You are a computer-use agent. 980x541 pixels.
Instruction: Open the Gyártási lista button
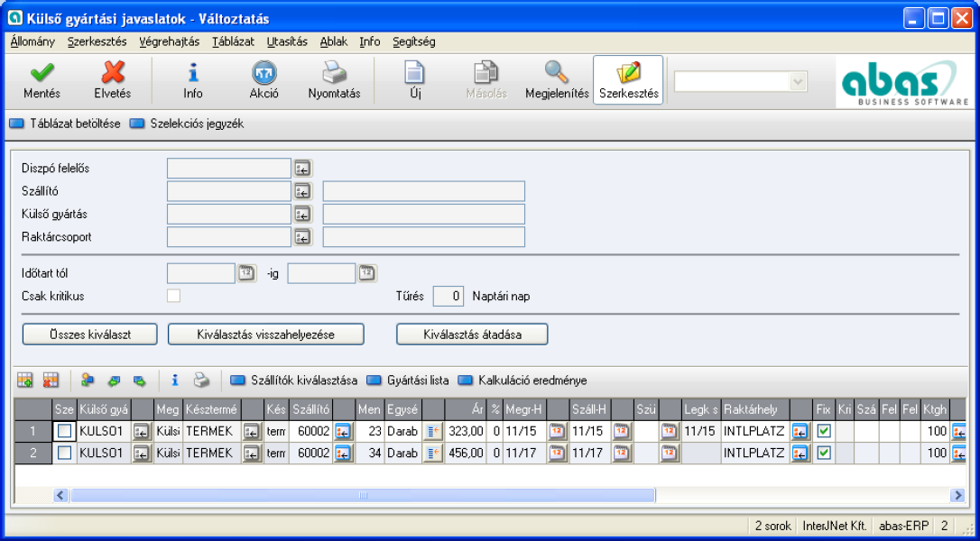tap(408, 380)
